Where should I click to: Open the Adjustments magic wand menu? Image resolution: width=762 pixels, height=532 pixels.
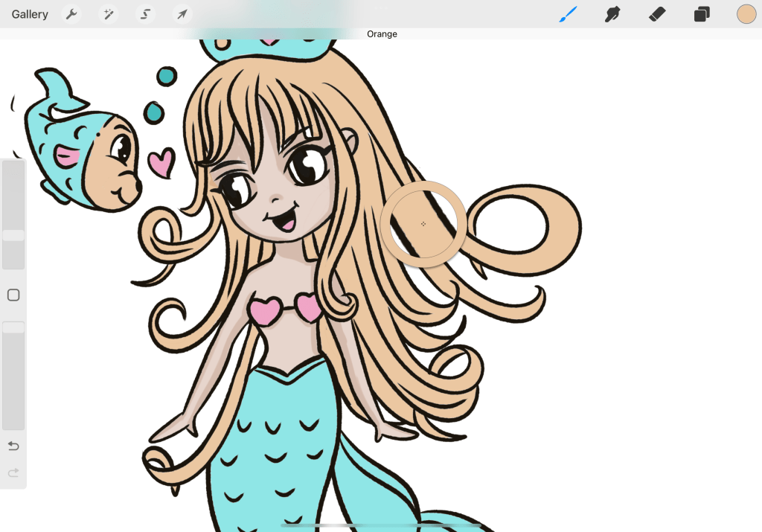109,14
